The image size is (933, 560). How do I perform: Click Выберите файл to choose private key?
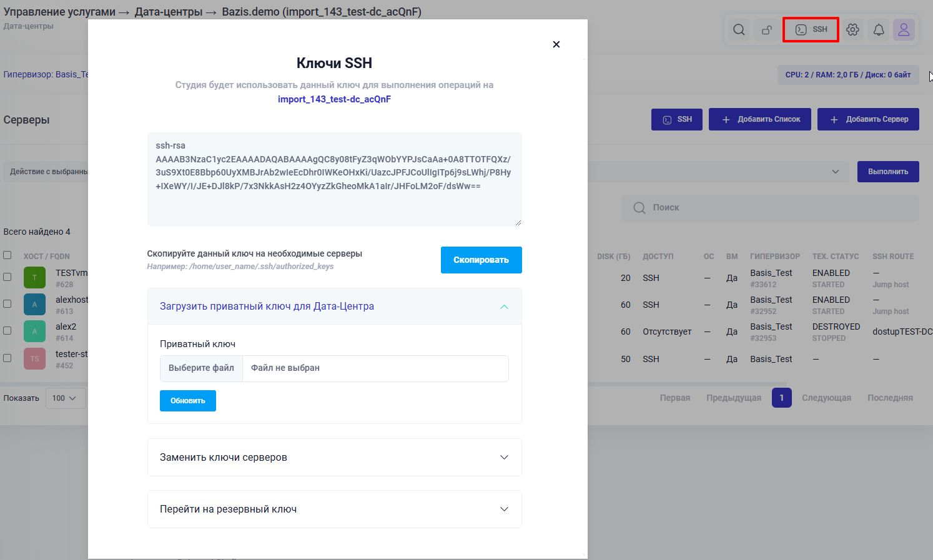pos(201,368)
